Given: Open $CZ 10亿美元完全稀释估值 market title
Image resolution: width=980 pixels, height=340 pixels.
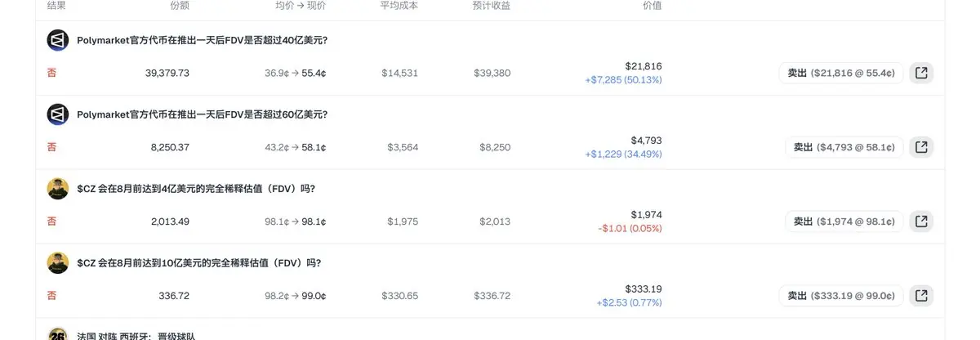Looking at the screenshot, I should (198, 262).
